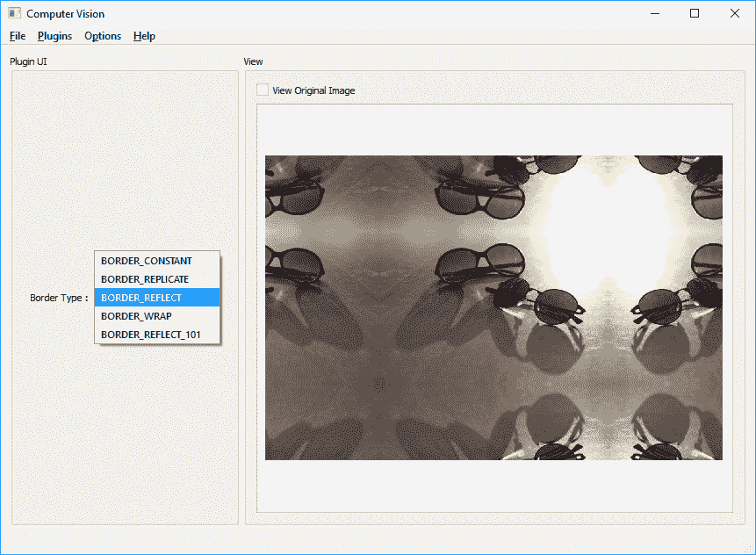Choose BORDER_REFLECT_101 from the list

151,335
